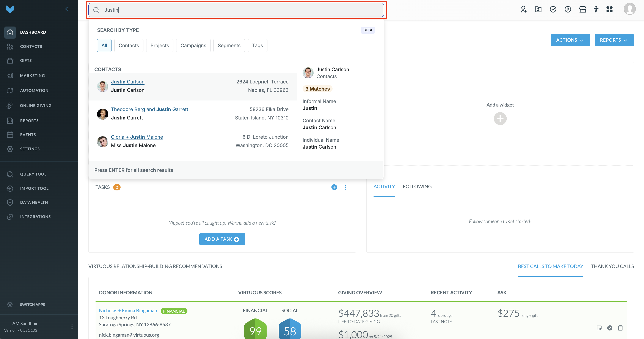Expand the Reports dropdown button

click(614, 40)
